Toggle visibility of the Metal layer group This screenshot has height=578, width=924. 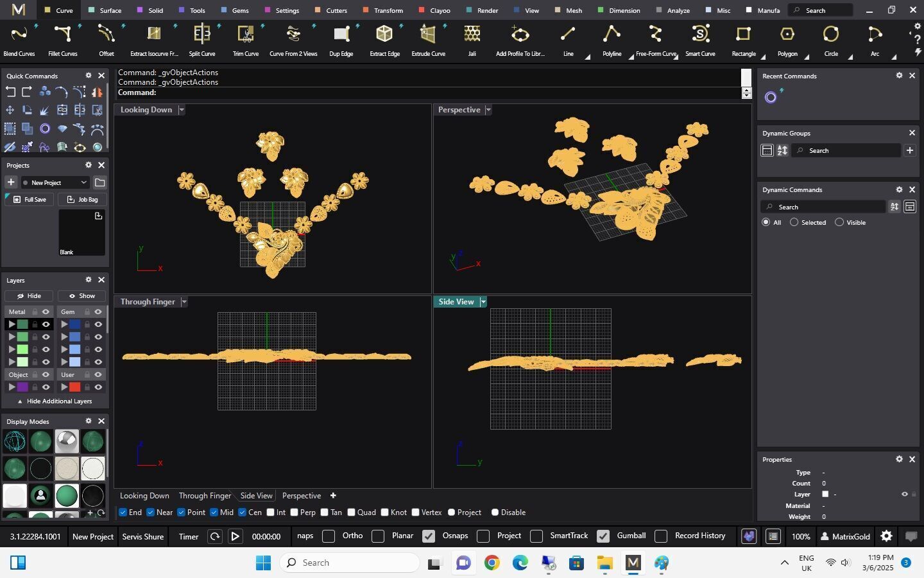(x=46, y=311)
